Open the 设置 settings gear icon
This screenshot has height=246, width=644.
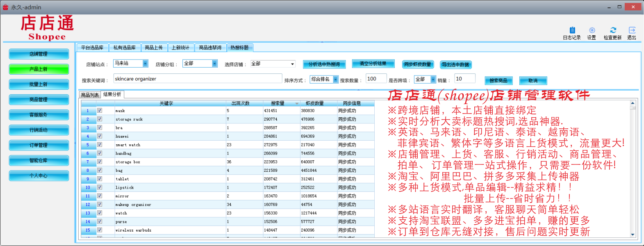tap(592, 30)
